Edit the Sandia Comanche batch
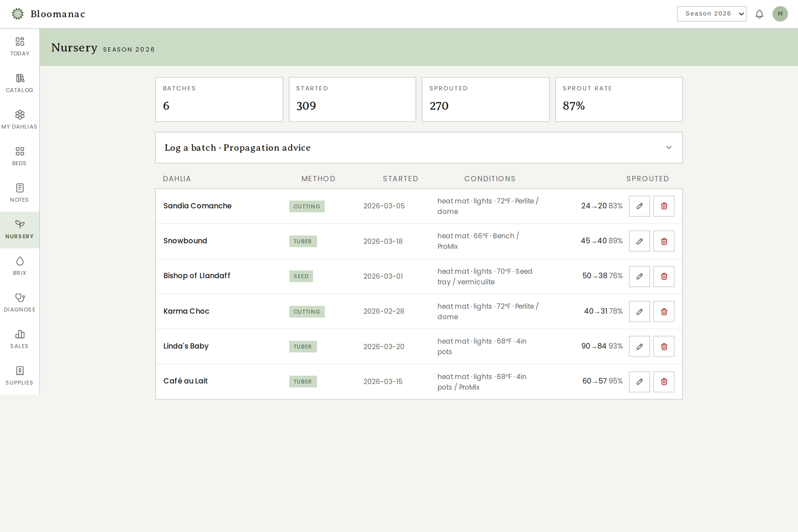Viewport: 798px width, 532px height. click(x=639, y=206)
